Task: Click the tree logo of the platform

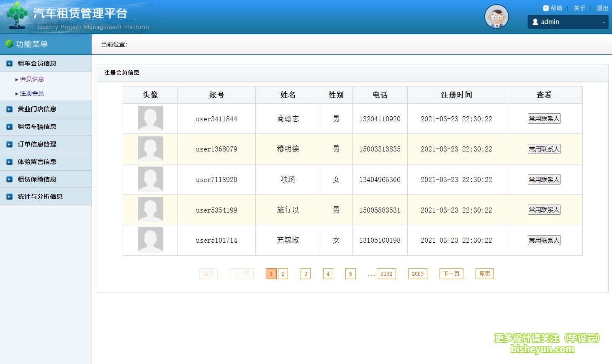Action: pyautogui.click(x=17, y=15)
